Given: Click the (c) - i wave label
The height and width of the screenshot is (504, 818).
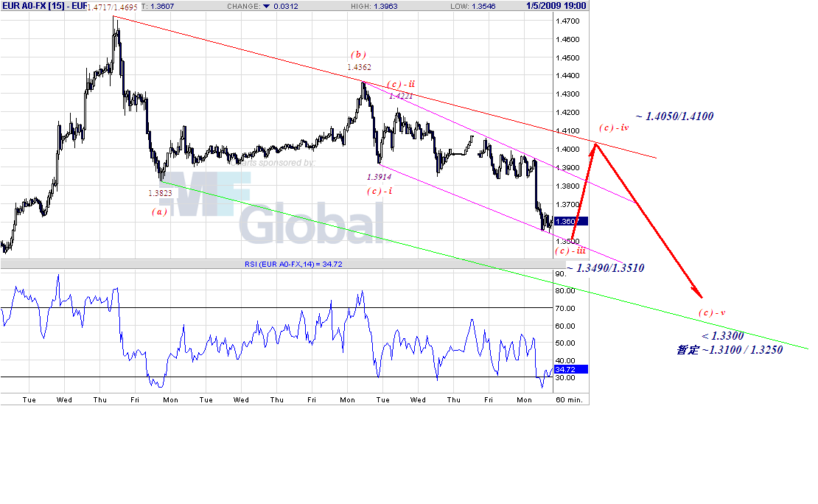Looking at the screenshot, I should point(380,192).
